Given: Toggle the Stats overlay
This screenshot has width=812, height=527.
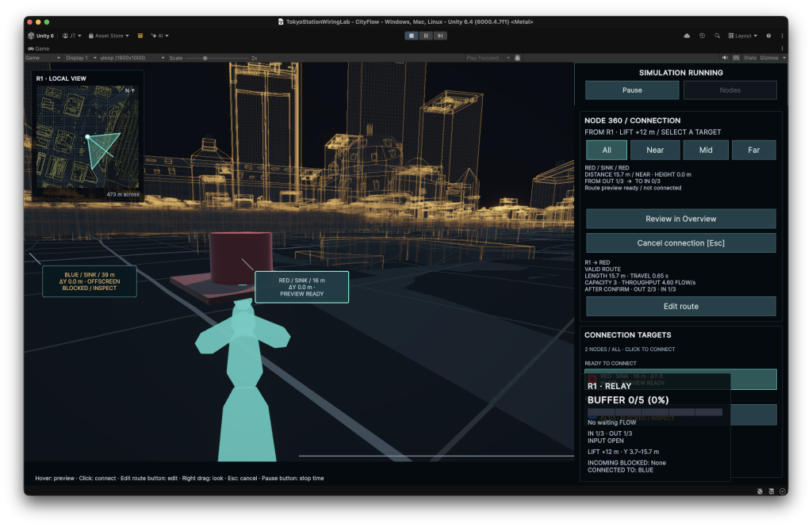Looking at the screenshot, I should tap(750, 58).
